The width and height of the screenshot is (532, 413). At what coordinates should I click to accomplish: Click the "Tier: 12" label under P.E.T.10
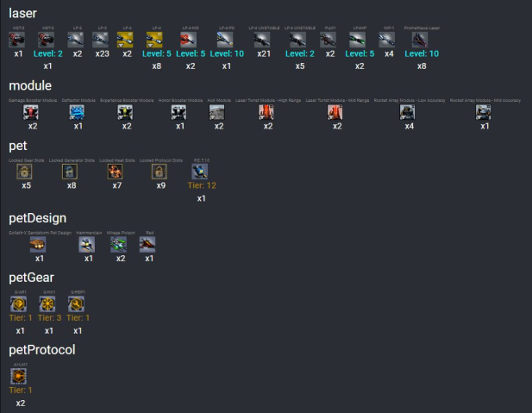202,185
